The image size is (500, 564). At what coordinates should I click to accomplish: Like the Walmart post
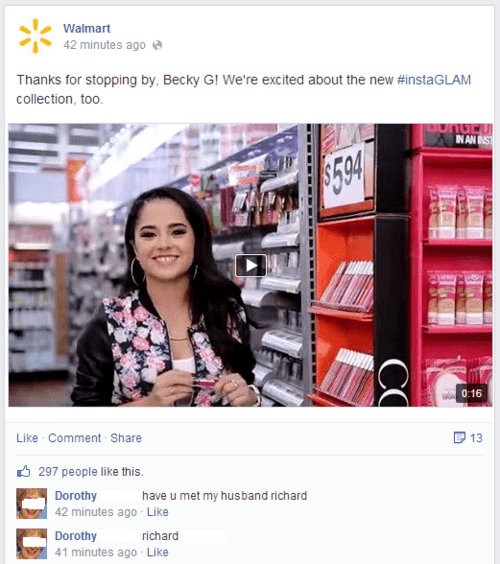[x=27, y=438]
